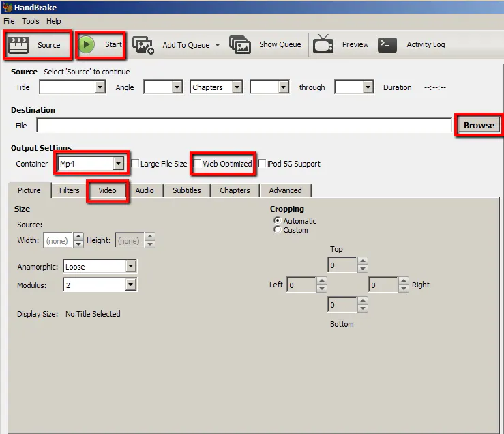504x434 pixels.
Task: Click the Preview text button
Action: [x=355, y=44]
